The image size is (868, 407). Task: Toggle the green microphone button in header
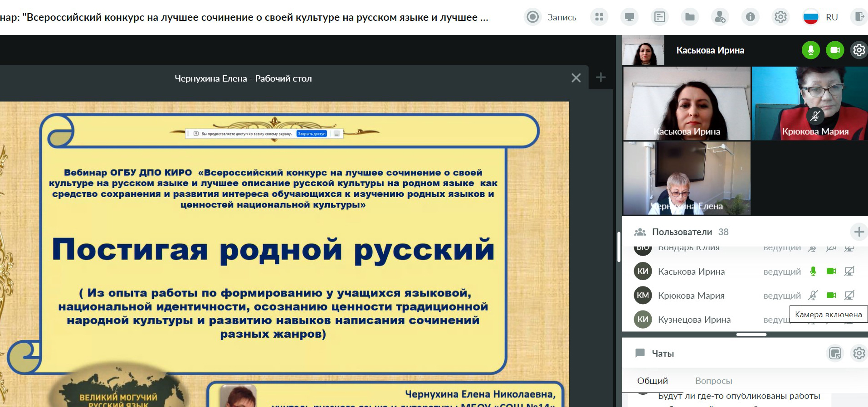coord(811,50)
